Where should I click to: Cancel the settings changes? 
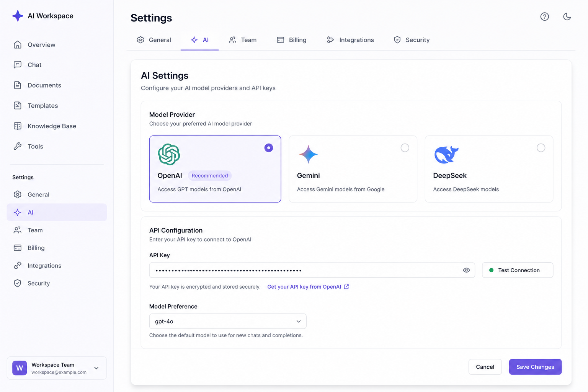click(485, 367)
